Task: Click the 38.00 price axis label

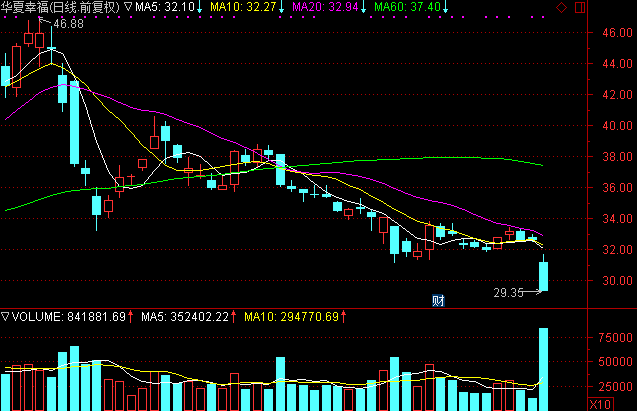Action: (618, 157)
